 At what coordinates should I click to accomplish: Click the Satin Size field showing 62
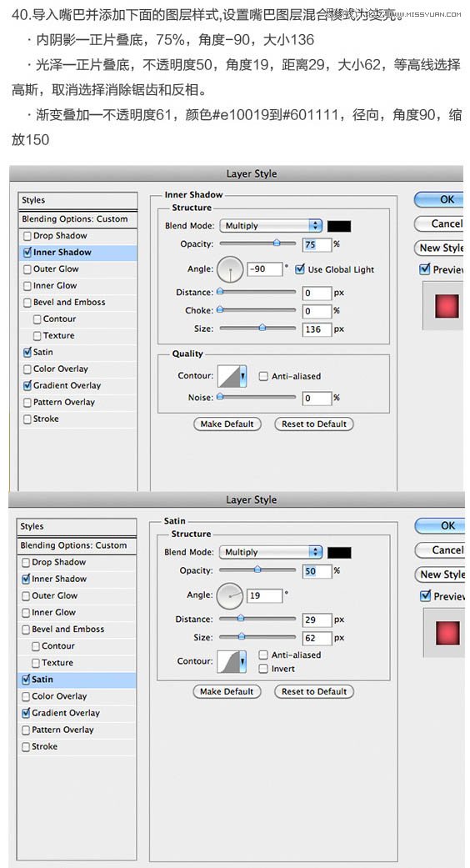(x=317, y=638)
